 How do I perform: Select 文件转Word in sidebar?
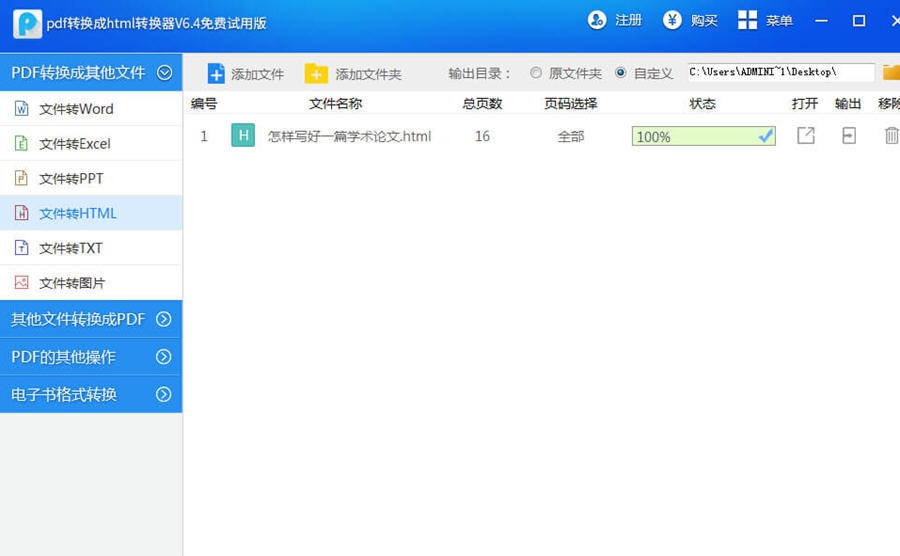(91, 108)
